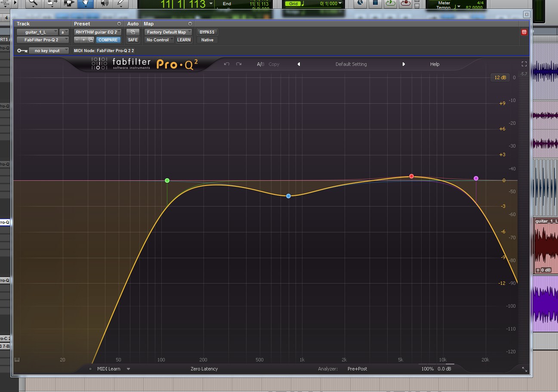Open the Preset section arrow menu
The height and width of the screenshot is (392, 558).
[119, 24]
